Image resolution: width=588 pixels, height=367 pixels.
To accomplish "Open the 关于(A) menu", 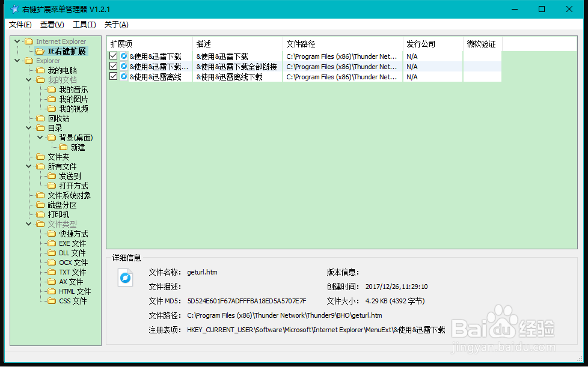I will (116, 25).
